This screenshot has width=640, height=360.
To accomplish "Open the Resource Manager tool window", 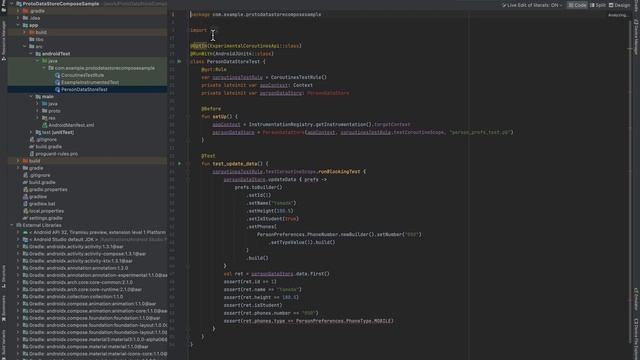I will (x=4, y=40).
